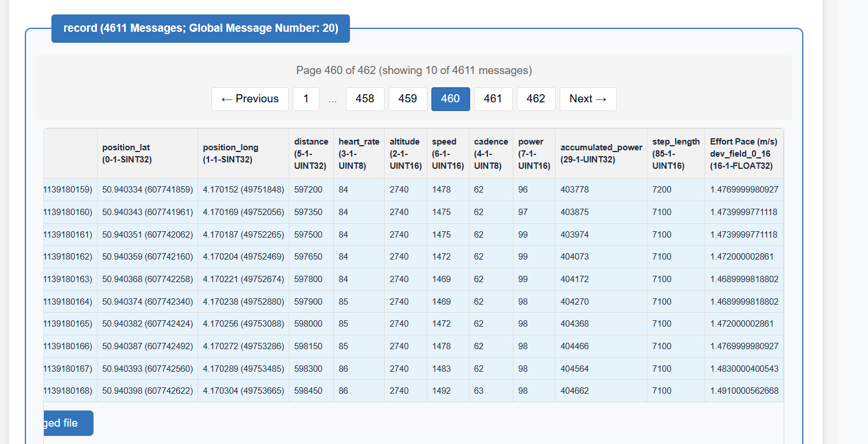The width and height of the screenshot is (868, 444).
Task: Click the cadence column header
Action: [x=491, y=153]
